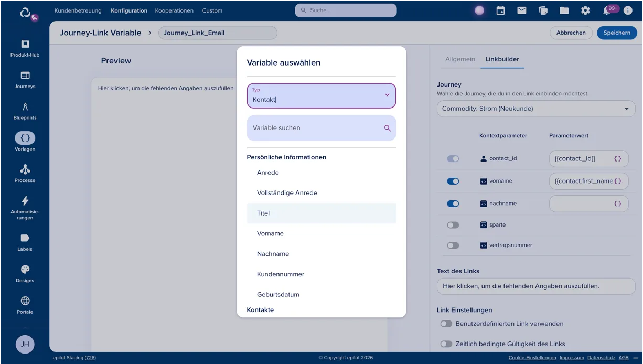Open the Custom menu
Viewport: 643px width, 364px height.
212,10
